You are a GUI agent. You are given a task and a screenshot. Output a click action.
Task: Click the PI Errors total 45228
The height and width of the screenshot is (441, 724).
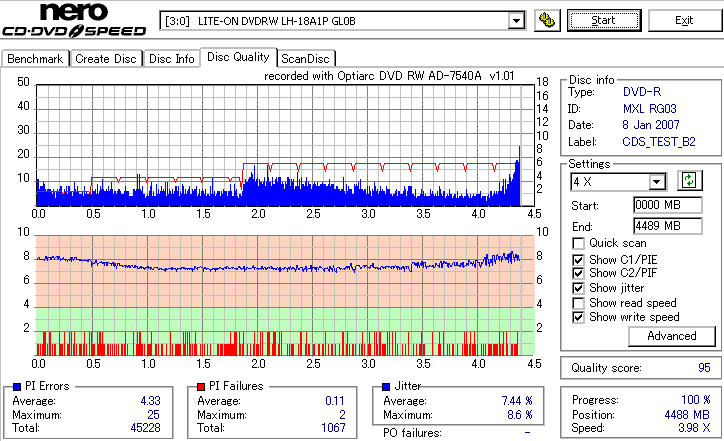point(145,428)
